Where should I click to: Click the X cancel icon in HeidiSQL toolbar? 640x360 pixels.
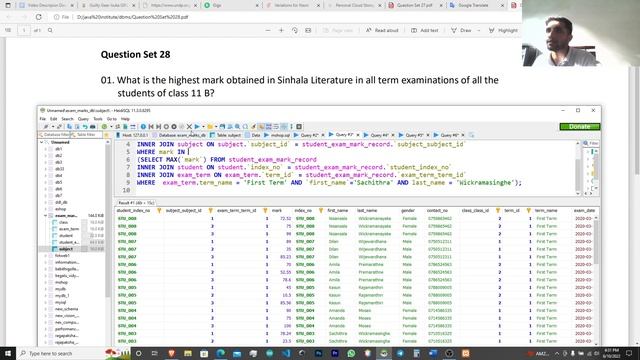pos(189,127)
